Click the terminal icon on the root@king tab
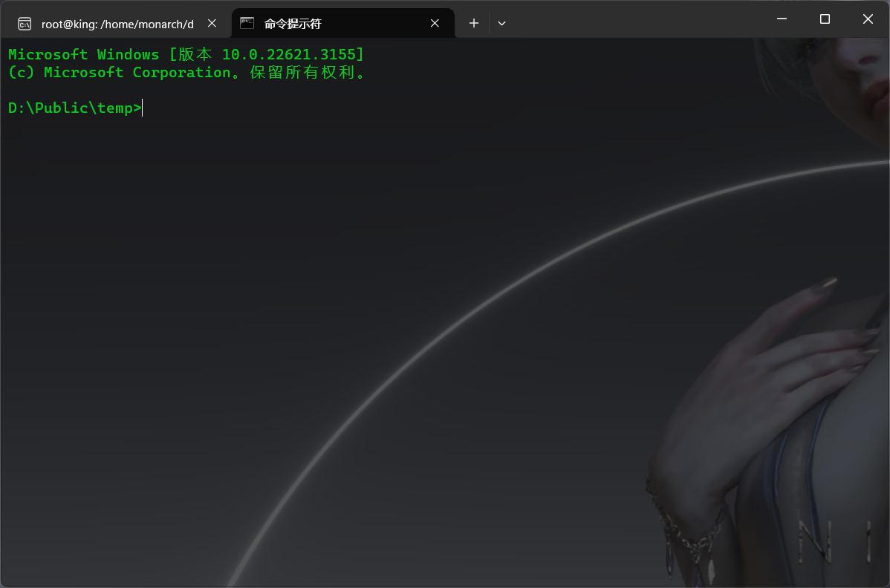The height and width of the screenshot is (588, 890). tap(25, 23)
